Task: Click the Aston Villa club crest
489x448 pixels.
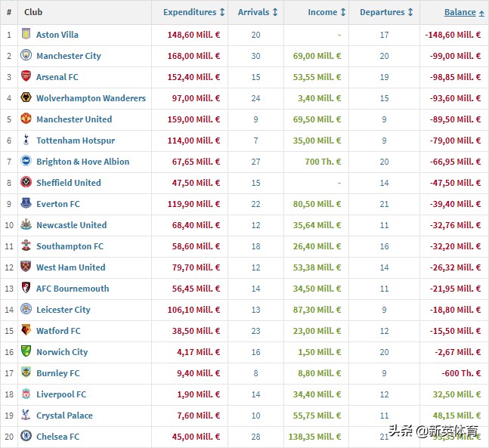Action: tap(26, 35)
